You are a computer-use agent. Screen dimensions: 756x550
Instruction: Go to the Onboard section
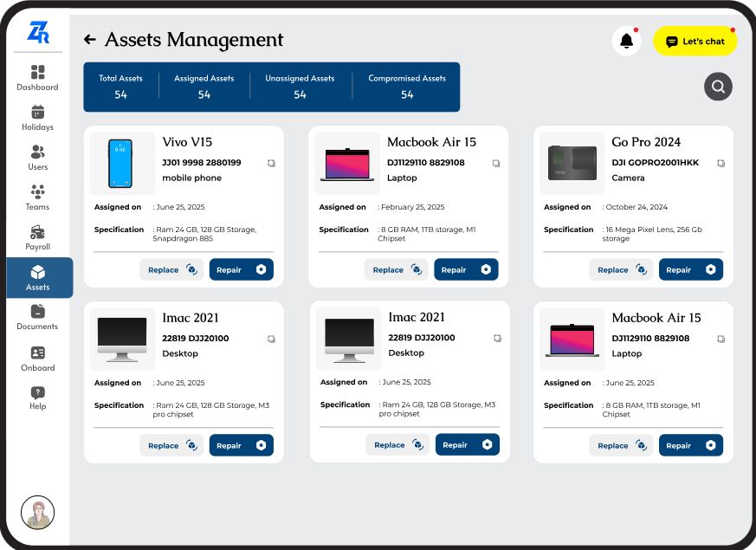coord(37,359)
